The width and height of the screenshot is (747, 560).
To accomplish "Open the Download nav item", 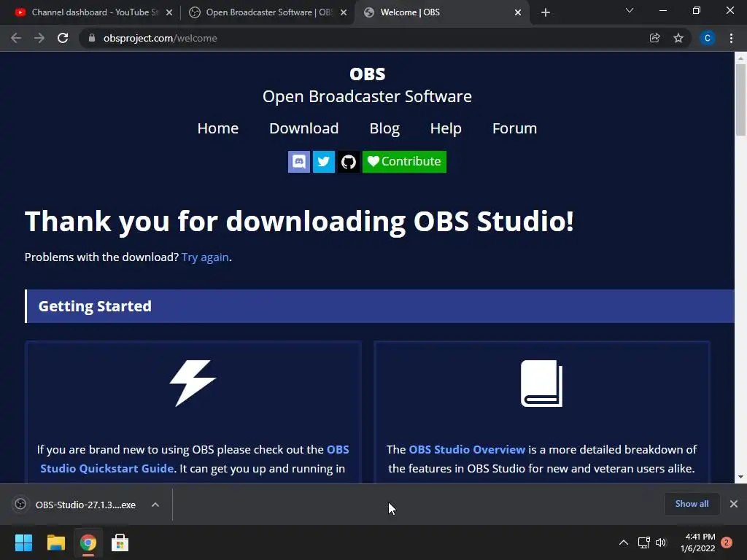I will pyautogui.click(x=304, y=128).
